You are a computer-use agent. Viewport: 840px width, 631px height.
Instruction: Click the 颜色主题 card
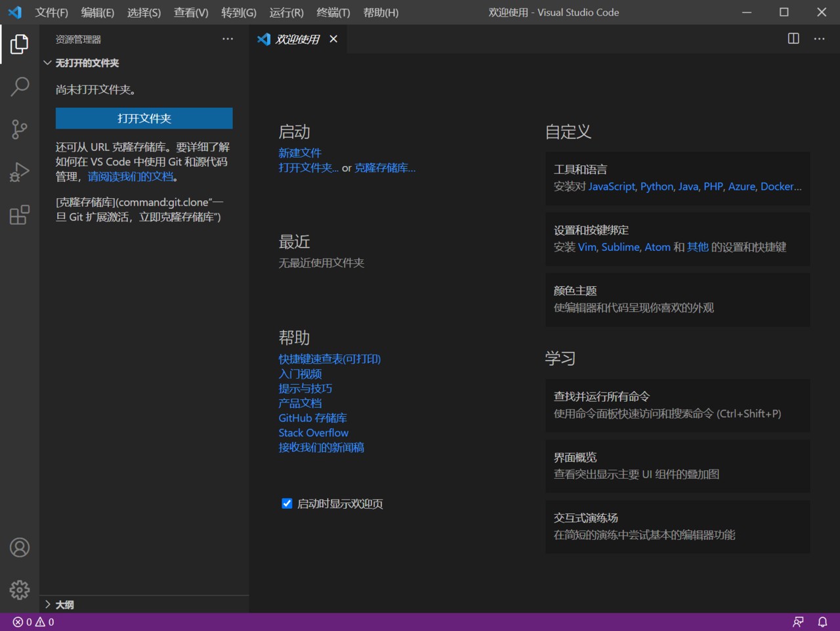click(678, 299)
